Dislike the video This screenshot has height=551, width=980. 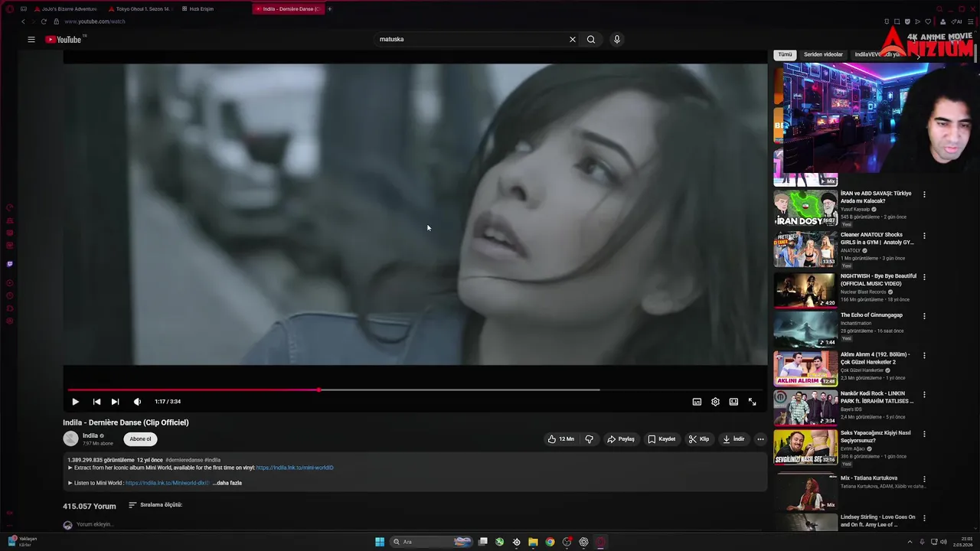point(589,439)
